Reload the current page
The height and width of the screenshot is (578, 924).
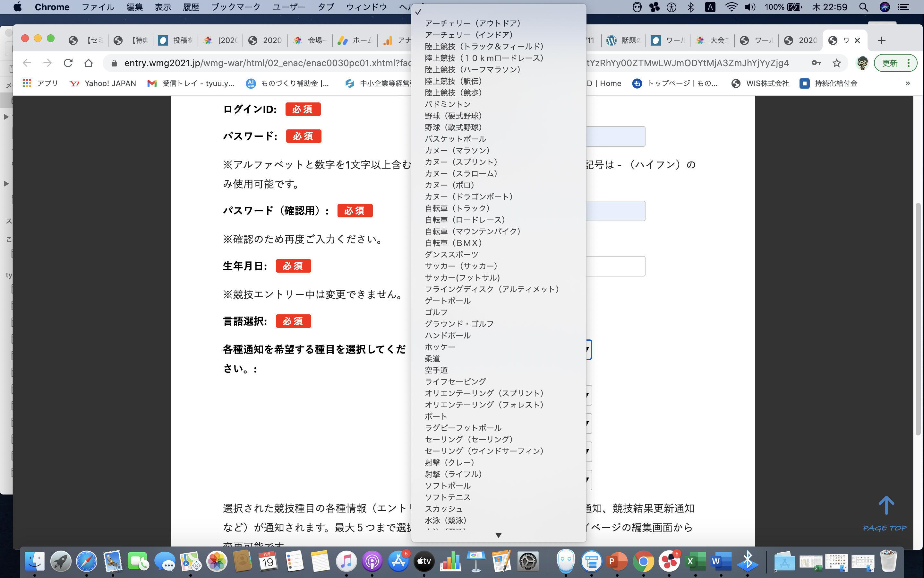(68, 63)
